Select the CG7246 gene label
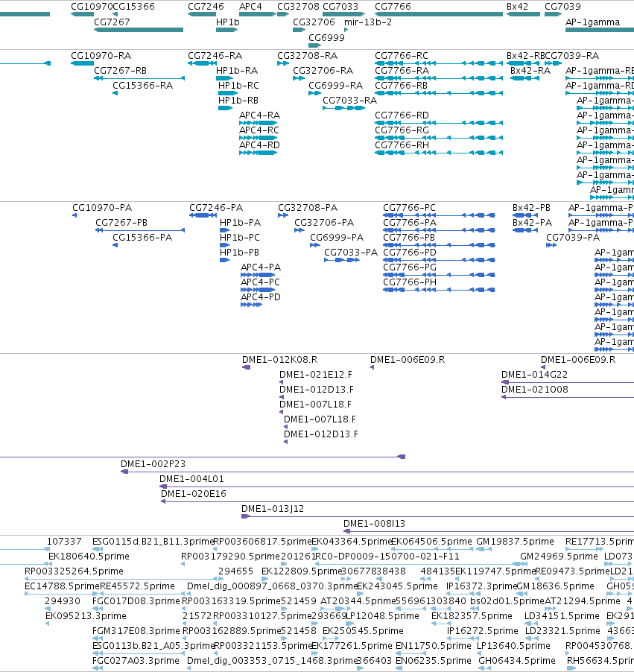The height and width of the screenshot is (672, 634). [x=206, y=7]
